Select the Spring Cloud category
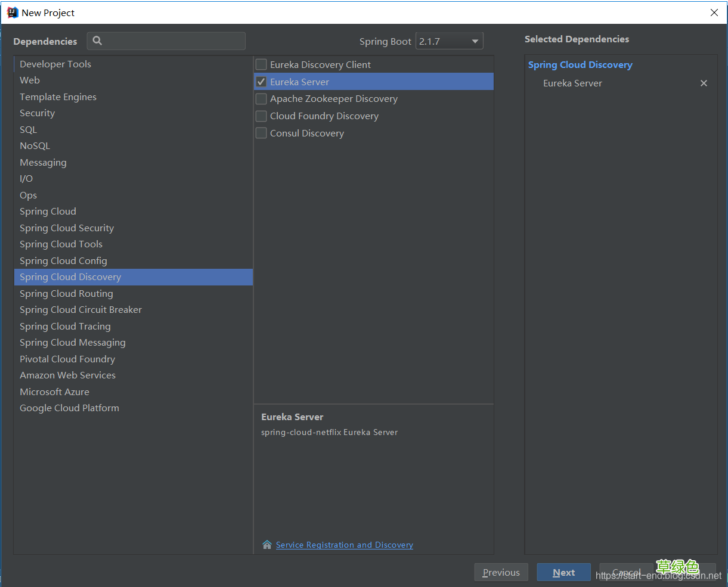The height and width of the screenshot is (587, 728). coord(134,212)
